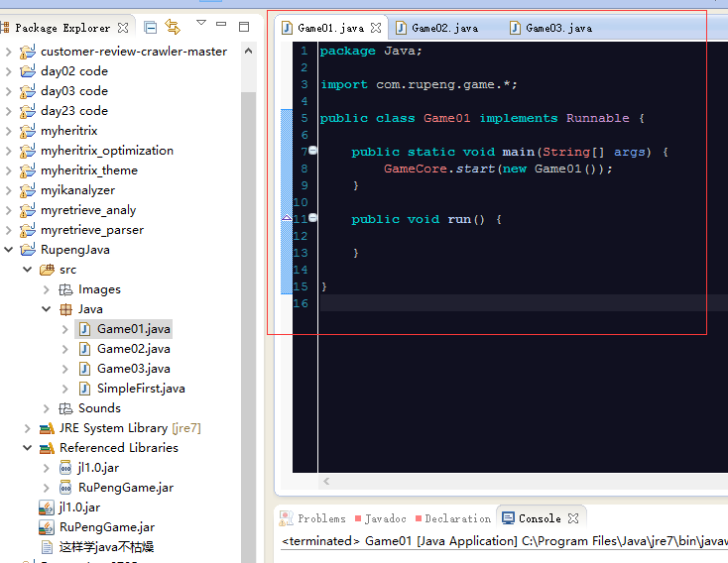728x563 pixels.
Task: Click the Game03.java file icon in tree
Action: click(x=84, y=369)
